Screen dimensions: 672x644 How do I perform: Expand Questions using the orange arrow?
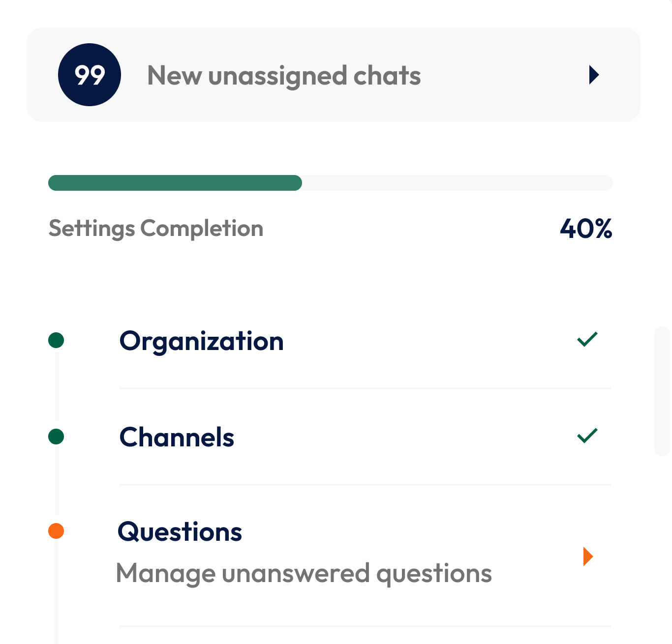point(588,556)
